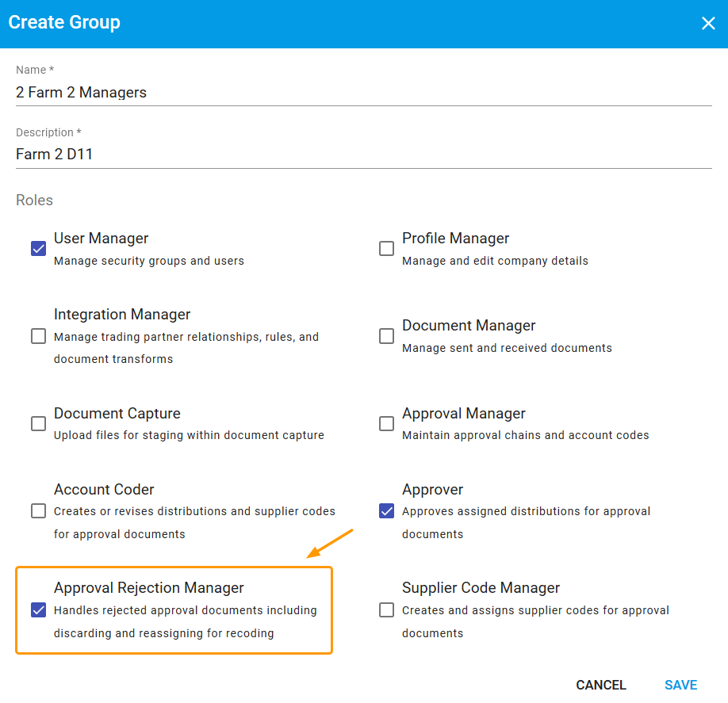Enable the Document Capture role
This screenshot has width=728, height=703.
tap(38, 424)
